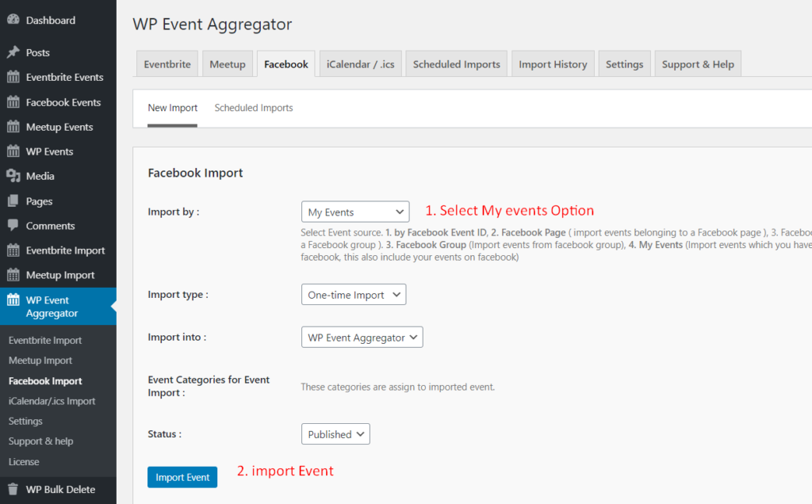Click the Dashboard gauge icon
The image size is (812, 504).
tap(13, 20)
